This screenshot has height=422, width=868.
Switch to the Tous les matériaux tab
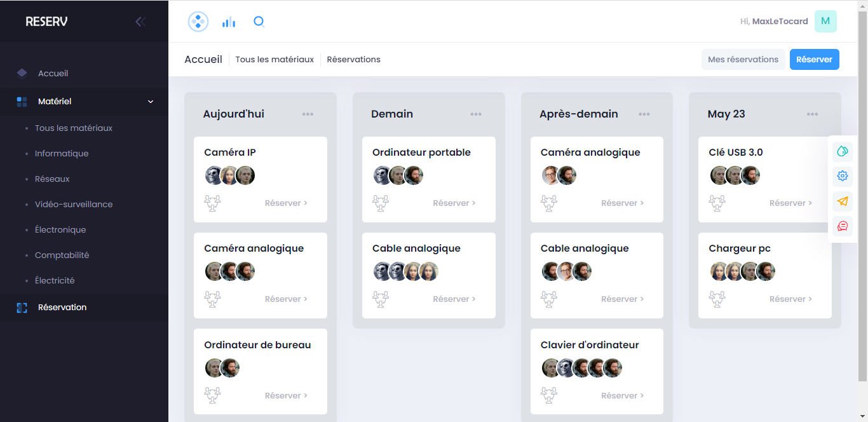tap(275, 60)
